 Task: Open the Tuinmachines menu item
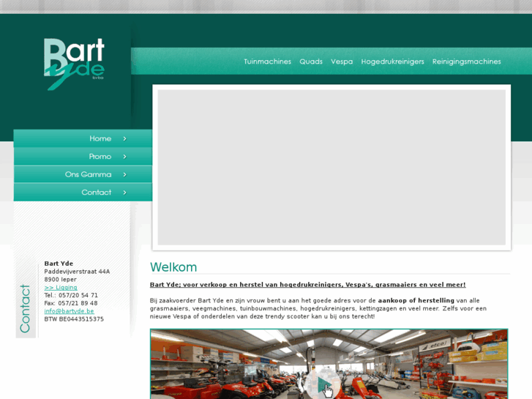(x=267, y=61)
